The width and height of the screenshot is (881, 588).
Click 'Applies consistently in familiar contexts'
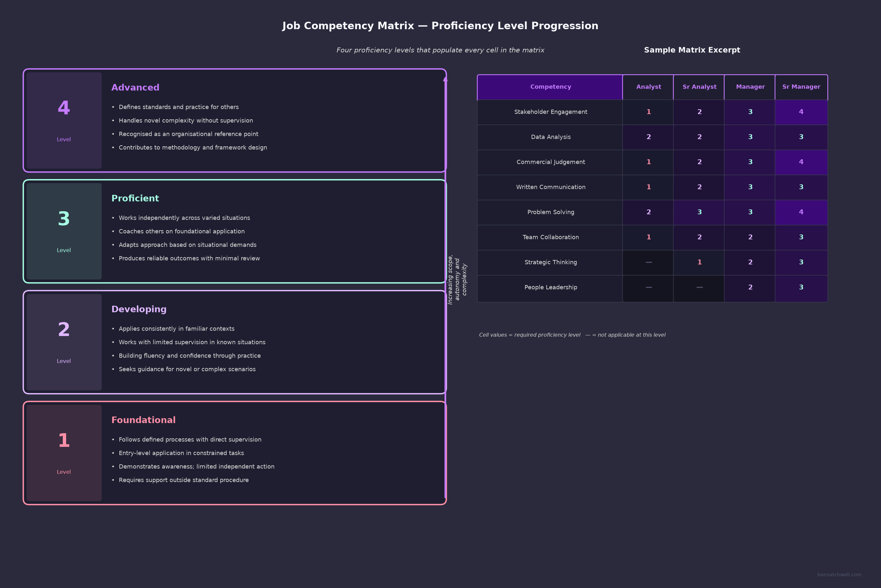coord(176,329)
